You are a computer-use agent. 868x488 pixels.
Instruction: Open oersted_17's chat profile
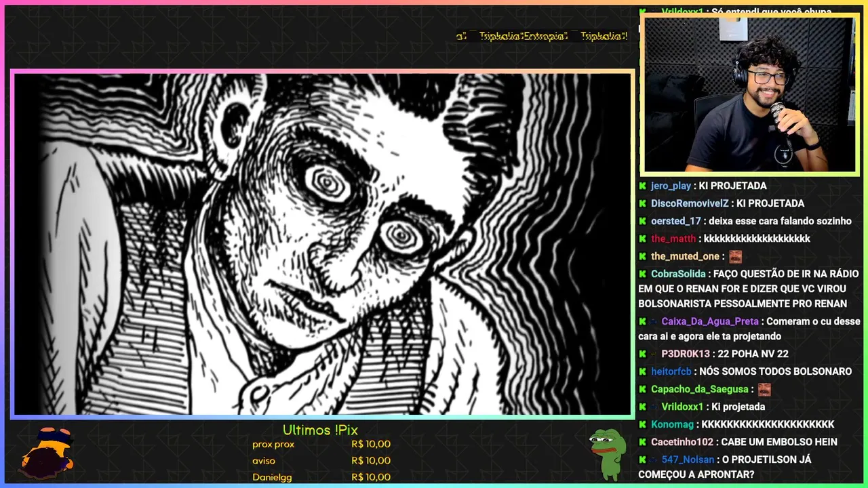click(676, 221)
